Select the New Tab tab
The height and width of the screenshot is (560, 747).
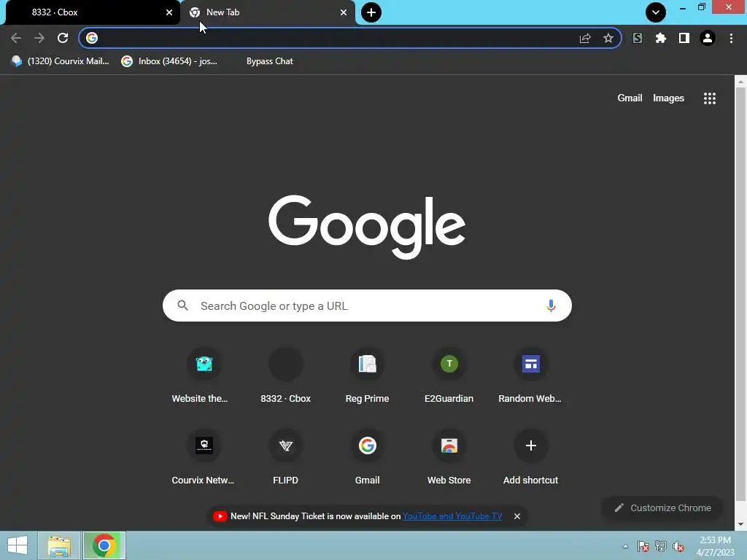(x=267, y=12)
